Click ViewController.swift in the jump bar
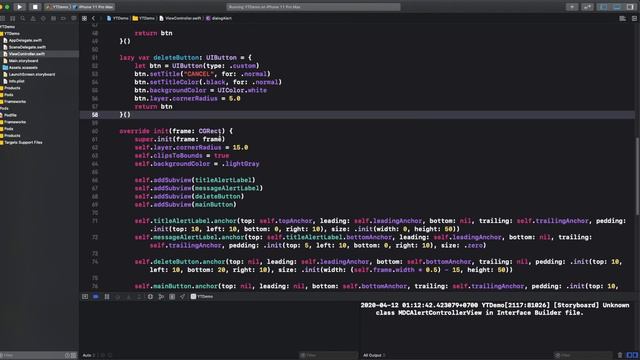 pos(180,18)
